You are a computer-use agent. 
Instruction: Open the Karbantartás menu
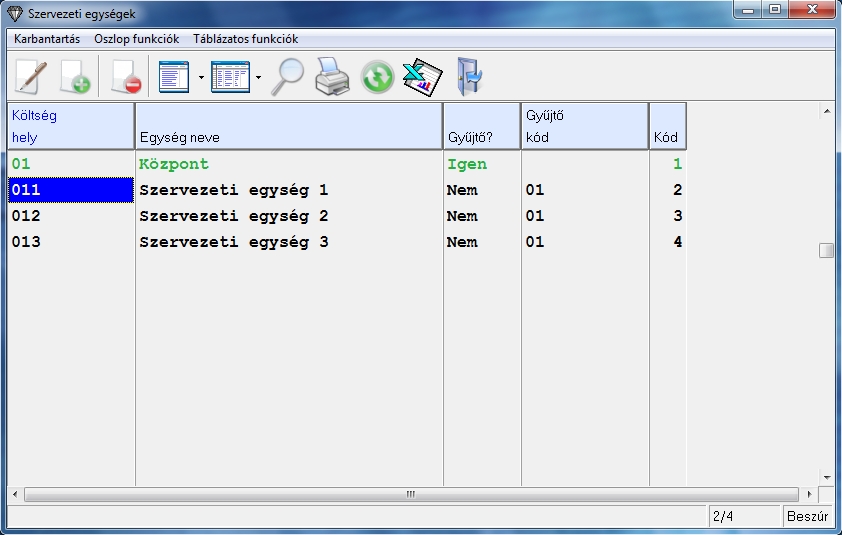coord(47,39)
